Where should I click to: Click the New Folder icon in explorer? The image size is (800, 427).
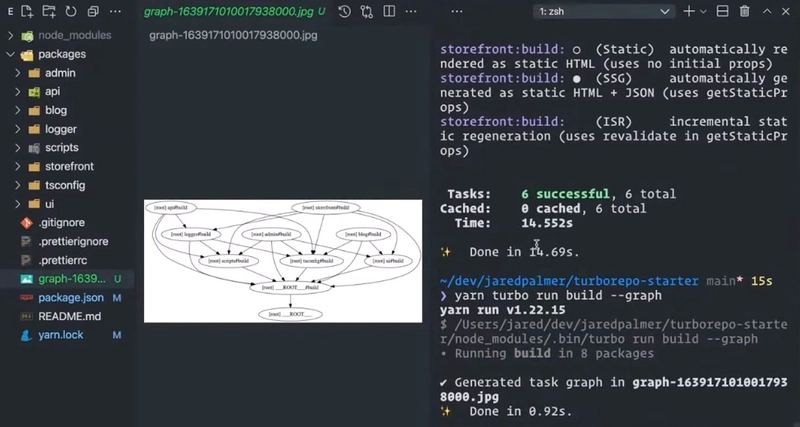pyautogui.click(x=49, y=11)
